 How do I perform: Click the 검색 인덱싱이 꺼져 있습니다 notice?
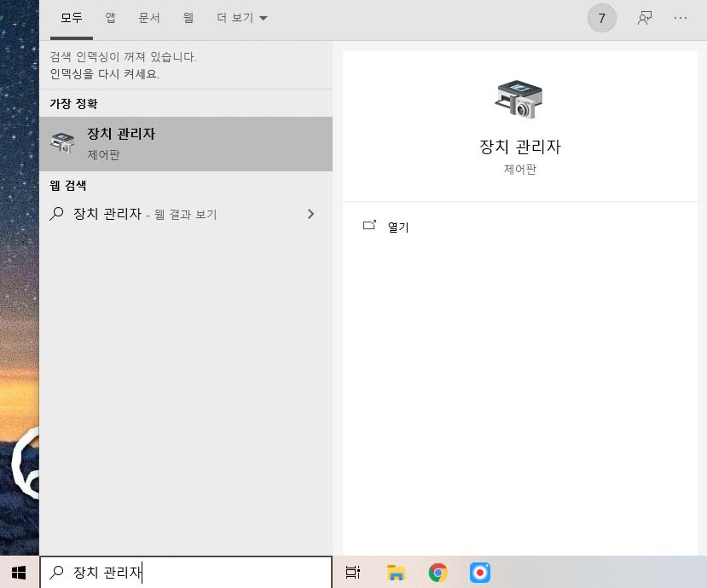coord(123,57)
